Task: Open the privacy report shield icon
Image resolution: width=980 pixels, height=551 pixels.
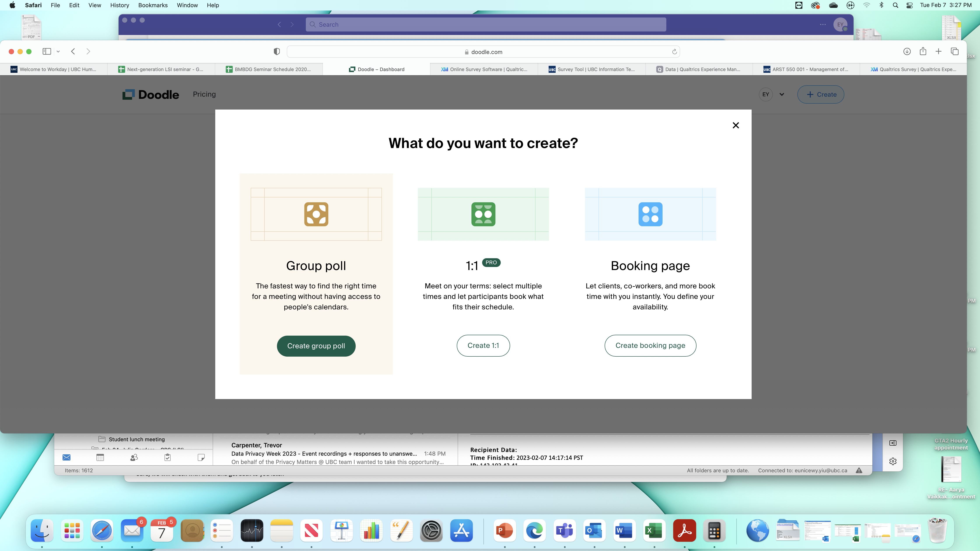Action: [276, 51]
